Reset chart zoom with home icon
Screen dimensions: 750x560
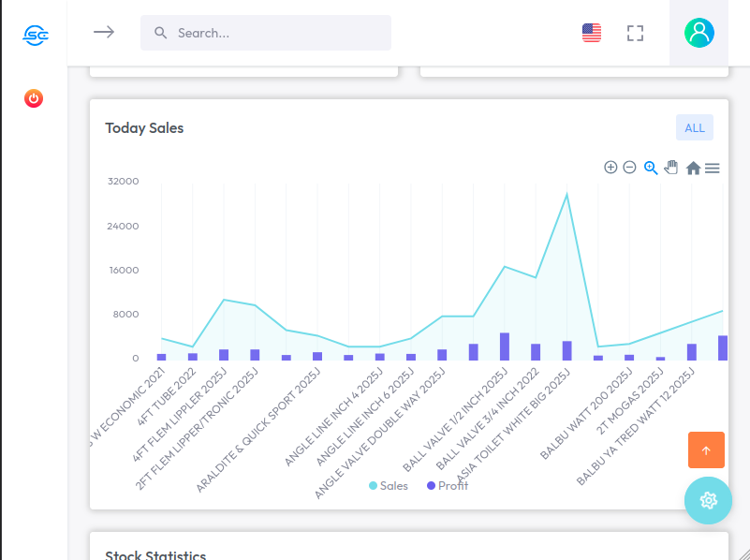693,169
